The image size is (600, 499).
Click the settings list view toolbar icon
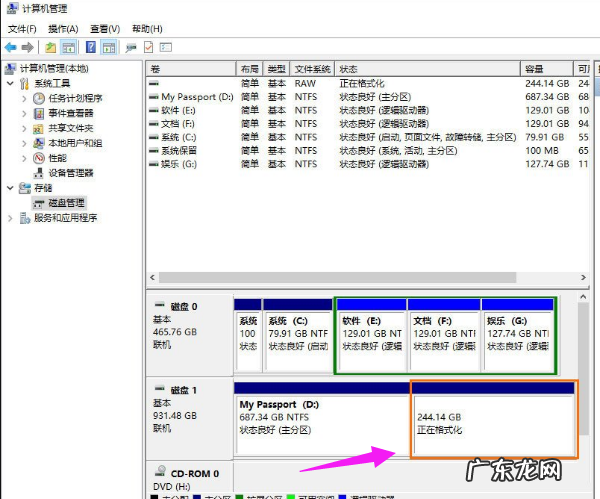coord(166,47)
